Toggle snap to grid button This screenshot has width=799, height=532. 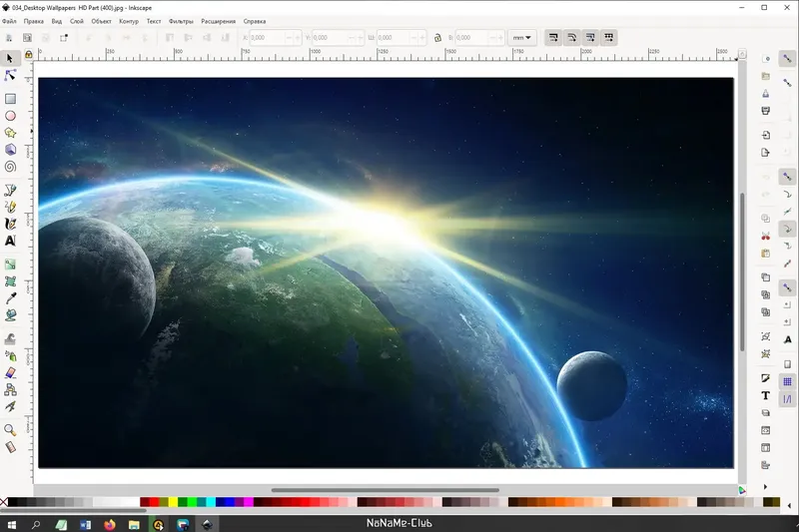pos(787,381)
